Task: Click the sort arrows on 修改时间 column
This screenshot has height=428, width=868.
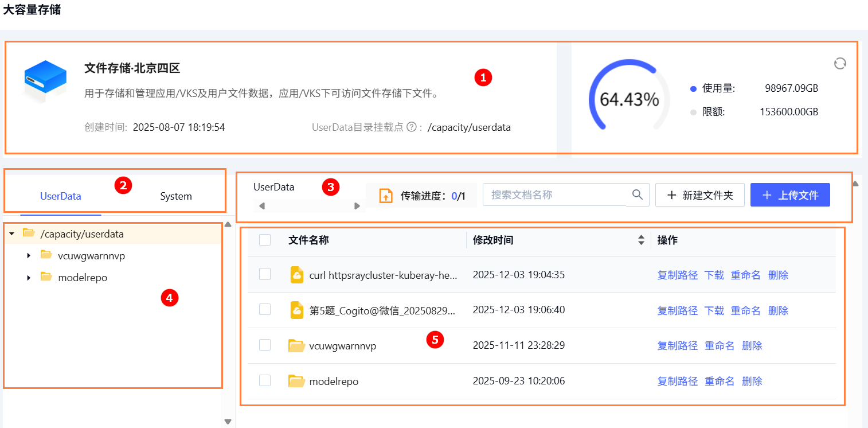Action: coord(640,240)
